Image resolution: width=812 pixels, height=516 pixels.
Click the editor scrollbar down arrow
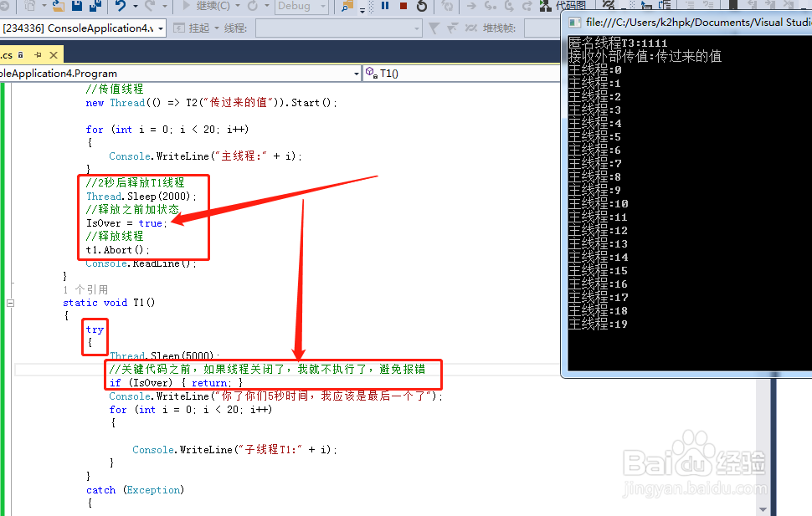pos(763,509)
